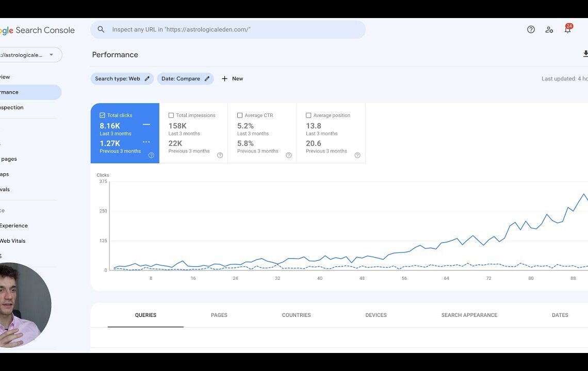
Task: Open the user settings icon in the header
Action: (549, 29)
